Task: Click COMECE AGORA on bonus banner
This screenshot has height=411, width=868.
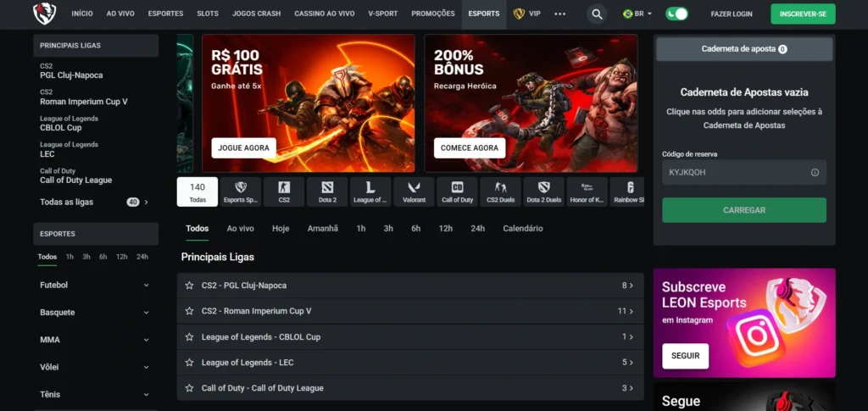Action: coord(470,147)
